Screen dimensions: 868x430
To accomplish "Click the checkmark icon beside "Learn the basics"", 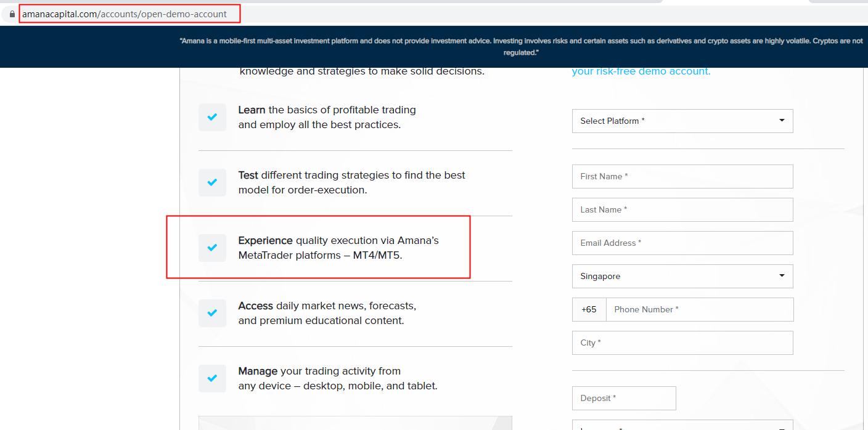I will coord(212,117).
